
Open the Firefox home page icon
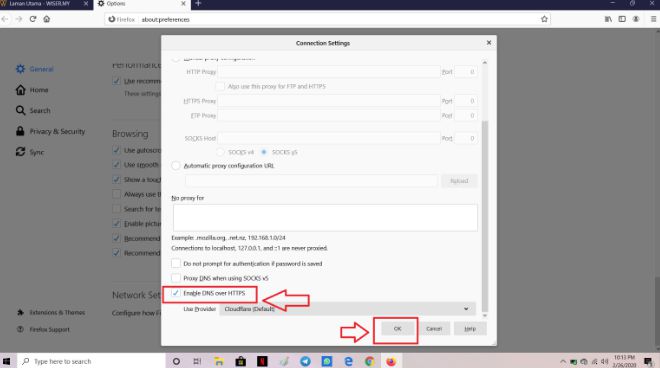[47, 19]
